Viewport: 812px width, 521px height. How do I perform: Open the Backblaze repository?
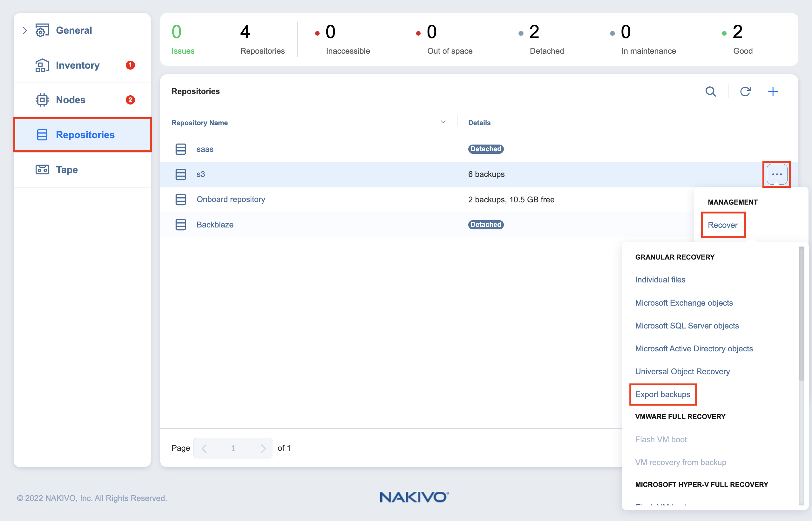pyautogui.click(x=215, y=225)
